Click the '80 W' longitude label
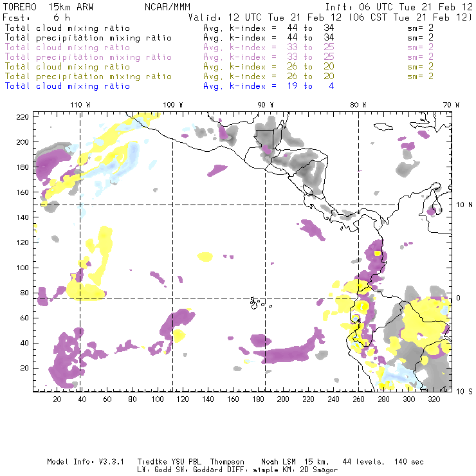476x476 pixels. 358,105
